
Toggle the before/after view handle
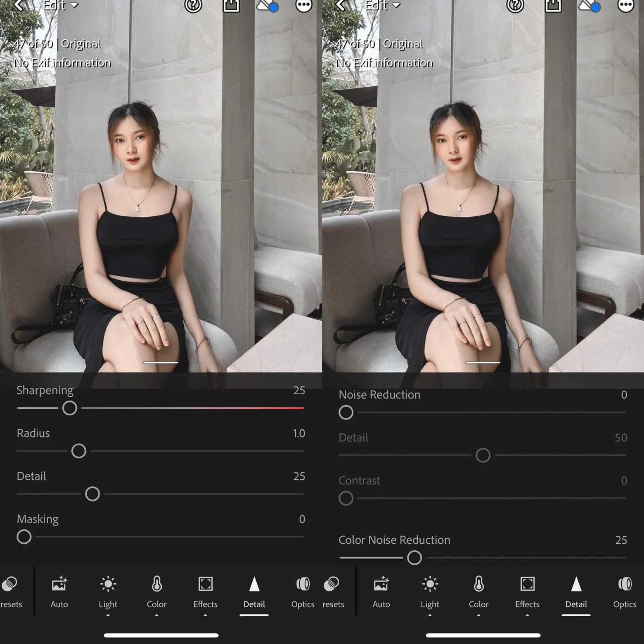point(160,362)
